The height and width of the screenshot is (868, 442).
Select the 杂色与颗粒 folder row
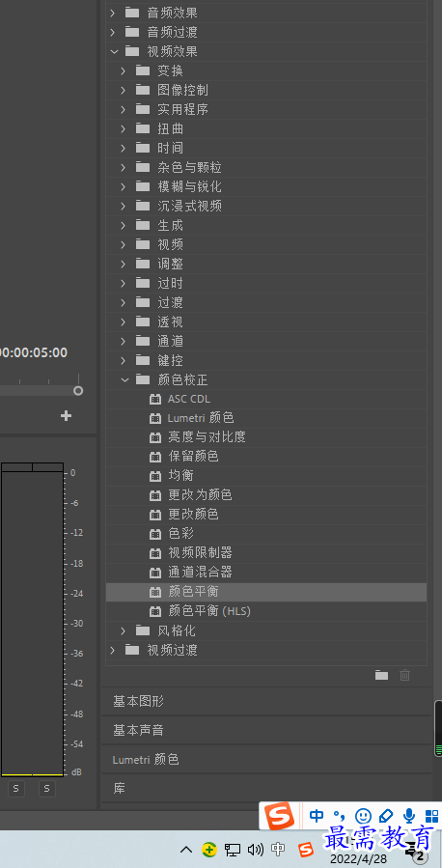[x=266, y=167]
